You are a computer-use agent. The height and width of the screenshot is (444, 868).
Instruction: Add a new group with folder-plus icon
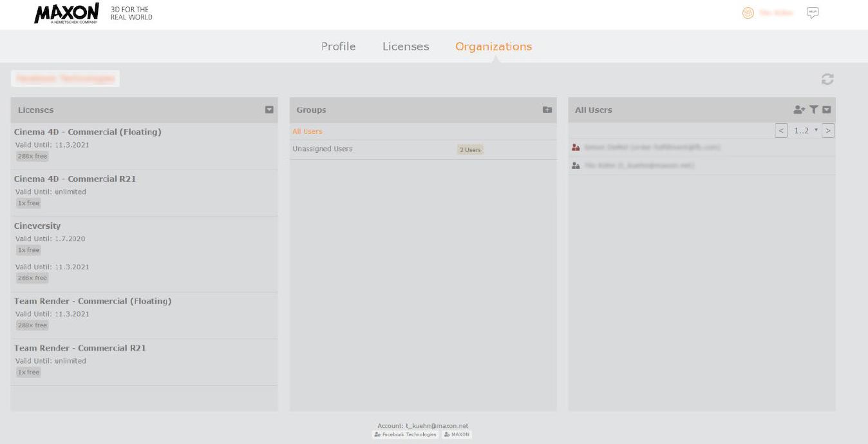click(x=547, y=110)
